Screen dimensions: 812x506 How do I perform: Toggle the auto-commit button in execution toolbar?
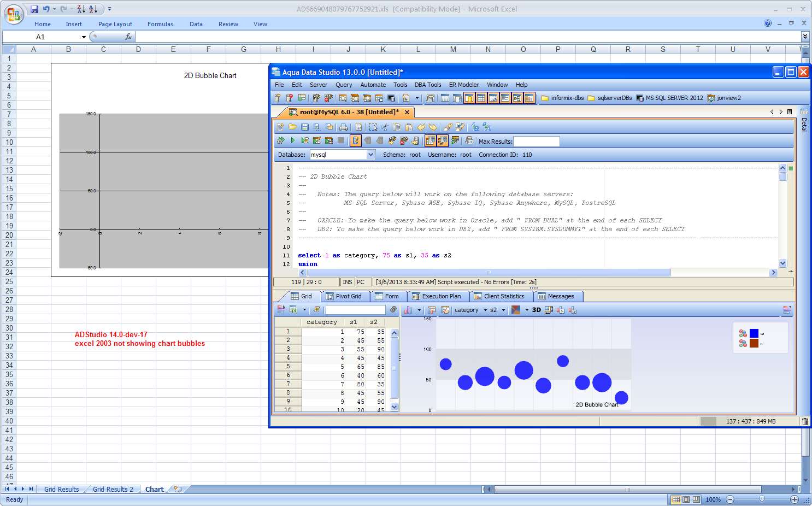coord(356,141)
